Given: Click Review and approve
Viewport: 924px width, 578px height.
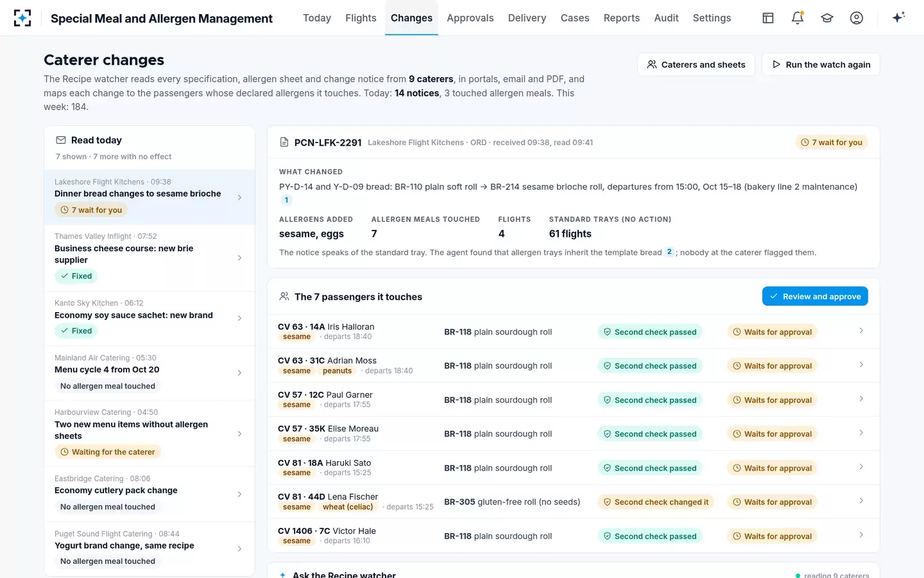Looking at the screenshot, I should (x=815, y=296).
